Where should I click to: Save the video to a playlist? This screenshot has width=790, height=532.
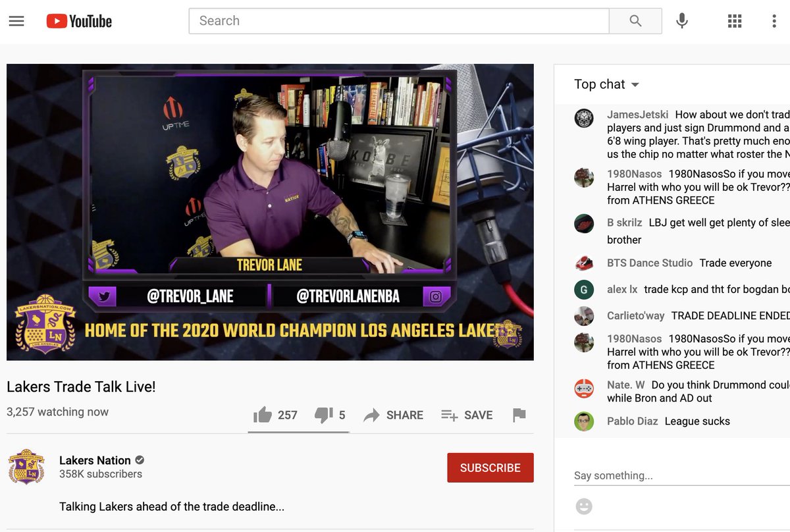coord(467,415)
